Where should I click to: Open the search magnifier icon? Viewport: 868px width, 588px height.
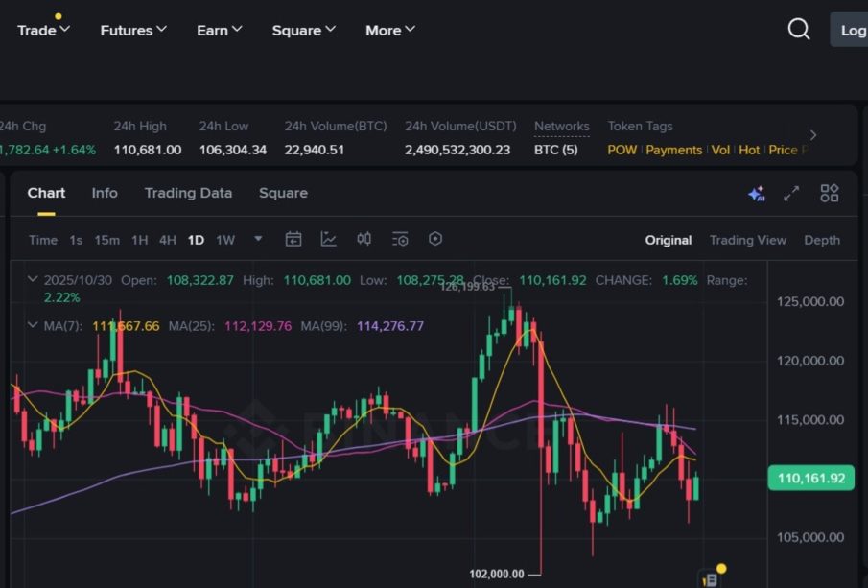[799, 30]
